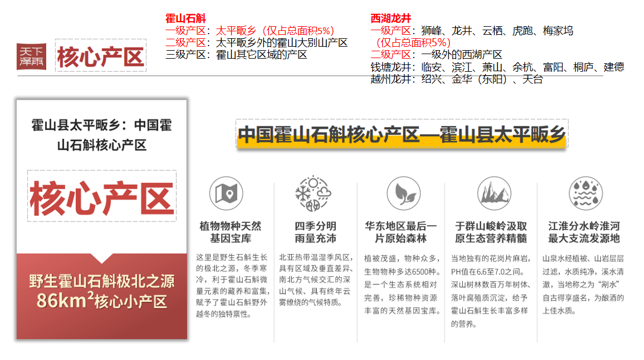
Task: Click heading 华东地区最后一片原始森林
Action: point(401,232)
